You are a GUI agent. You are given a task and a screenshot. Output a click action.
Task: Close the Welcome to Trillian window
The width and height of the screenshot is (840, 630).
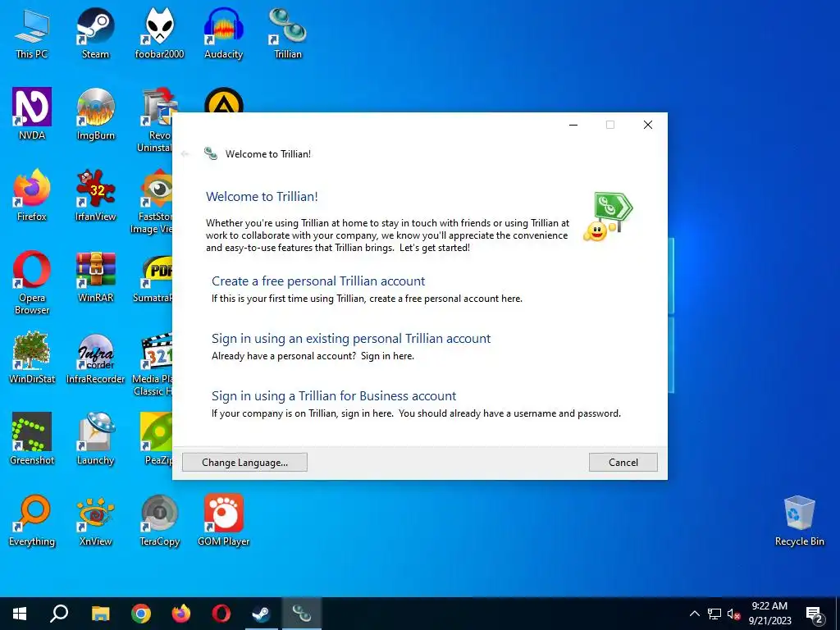pyautogui.click(x=648, y=125)
